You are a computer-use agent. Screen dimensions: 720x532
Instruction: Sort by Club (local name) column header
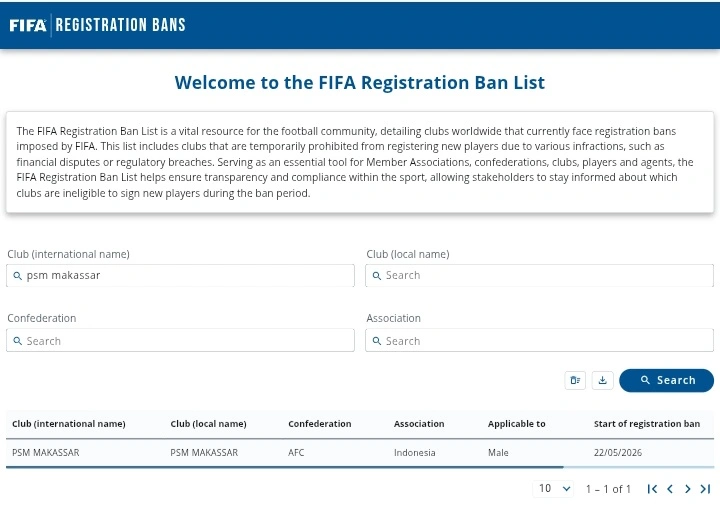pyautogui.click(x=208, y=424)
